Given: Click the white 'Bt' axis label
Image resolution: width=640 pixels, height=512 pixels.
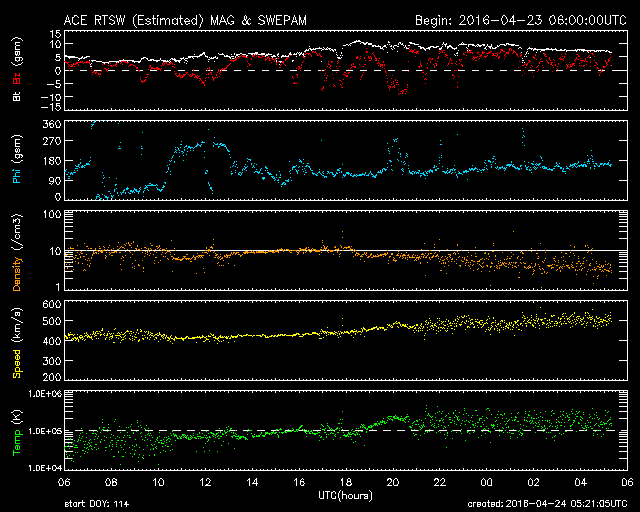Looking at the screenshot, I should [16, 96].
